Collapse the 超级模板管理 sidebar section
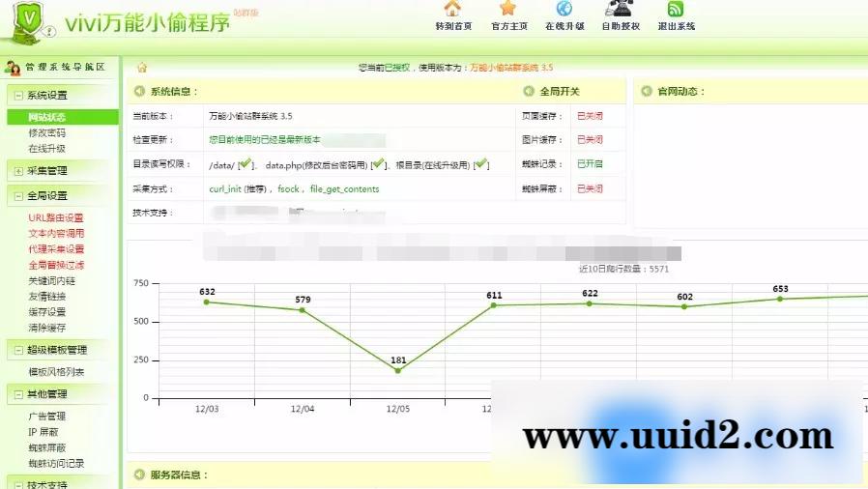 tap(18, 351)
